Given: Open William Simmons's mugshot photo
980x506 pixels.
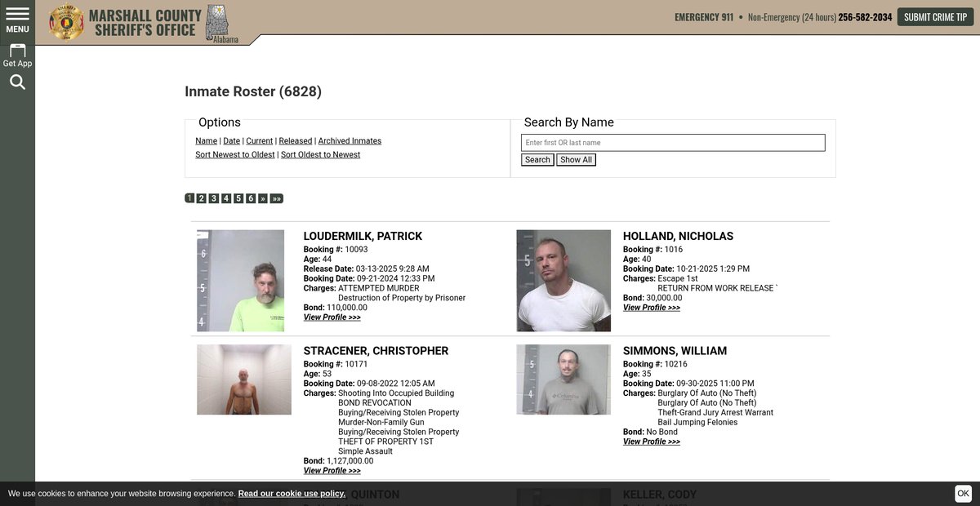Looking at the screenshot, I should [x=563, y=379].
